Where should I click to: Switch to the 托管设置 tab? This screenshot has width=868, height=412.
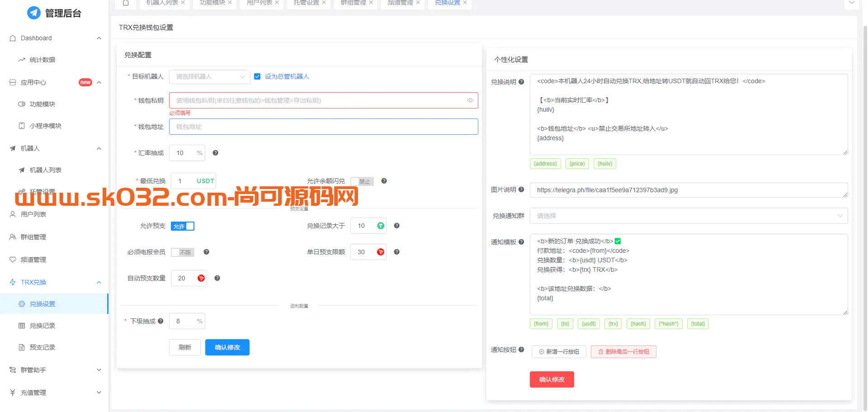click(x=307, y=3)
